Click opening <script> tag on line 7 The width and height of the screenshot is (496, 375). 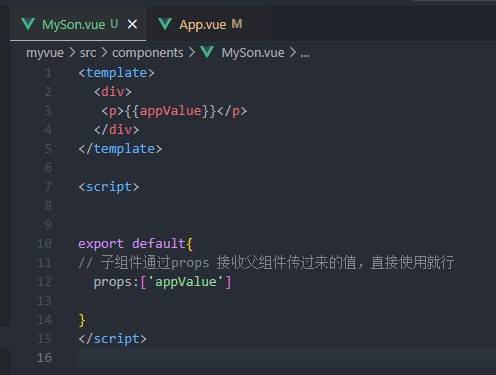[x=109, y=187]
